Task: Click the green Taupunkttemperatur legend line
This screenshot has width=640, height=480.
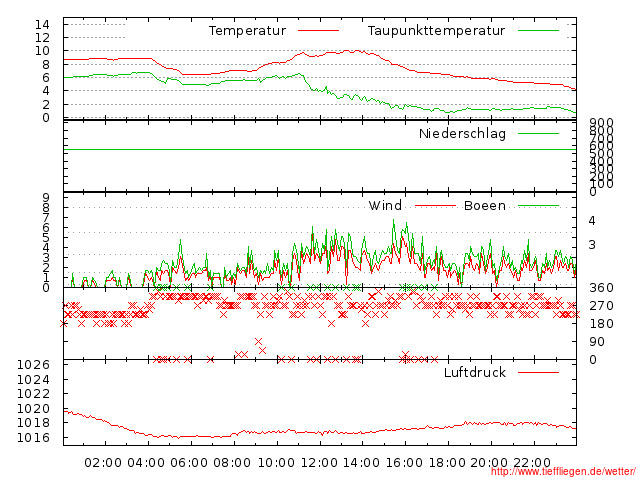Action: [538, 31]
